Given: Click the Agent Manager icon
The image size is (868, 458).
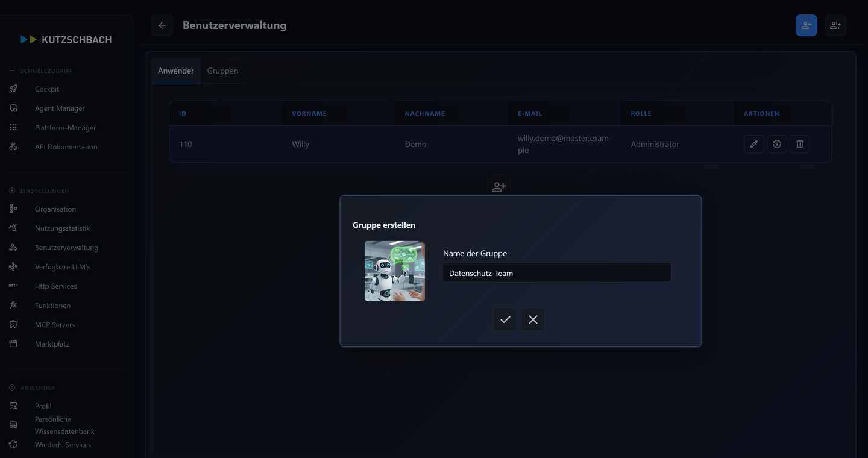Looking at the screenshot, I should point(13,108).
